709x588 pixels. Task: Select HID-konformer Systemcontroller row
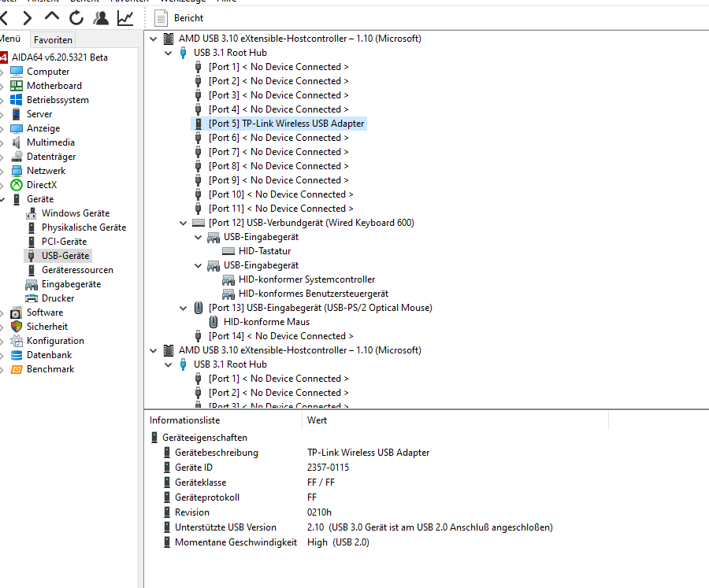(306, 279)
